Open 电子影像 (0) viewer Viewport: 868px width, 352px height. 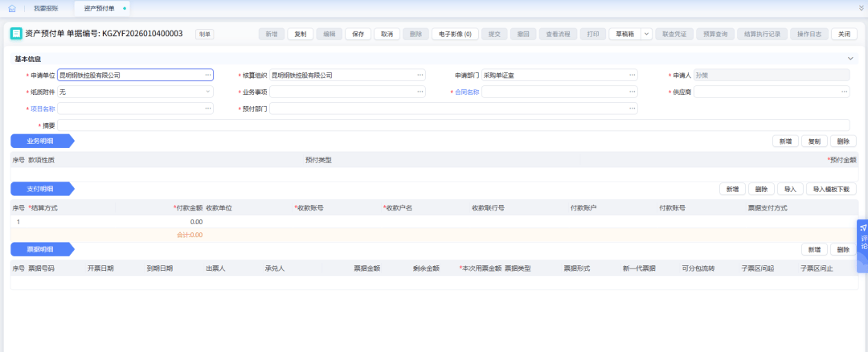coord(456,35)
